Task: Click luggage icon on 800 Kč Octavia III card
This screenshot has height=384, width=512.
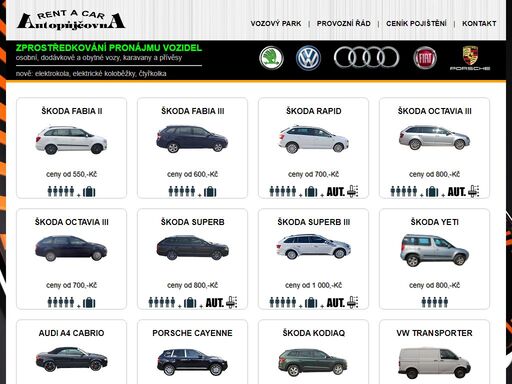Action: 432,192
